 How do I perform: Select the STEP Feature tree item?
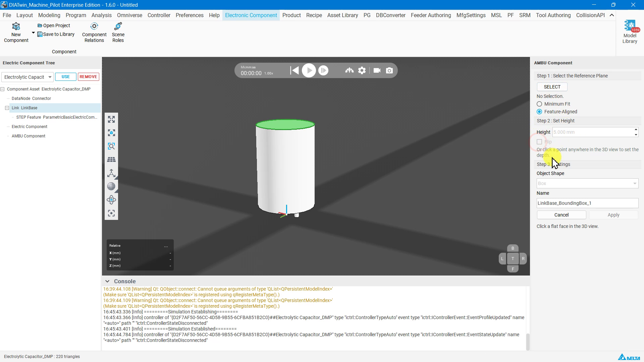click(x=57, y=117)
